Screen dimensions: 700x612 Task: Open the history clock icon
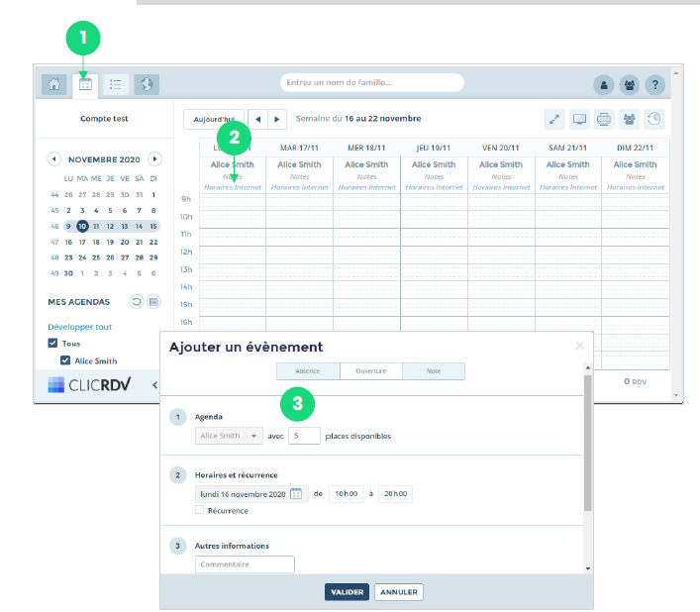[x=654, y=119]
